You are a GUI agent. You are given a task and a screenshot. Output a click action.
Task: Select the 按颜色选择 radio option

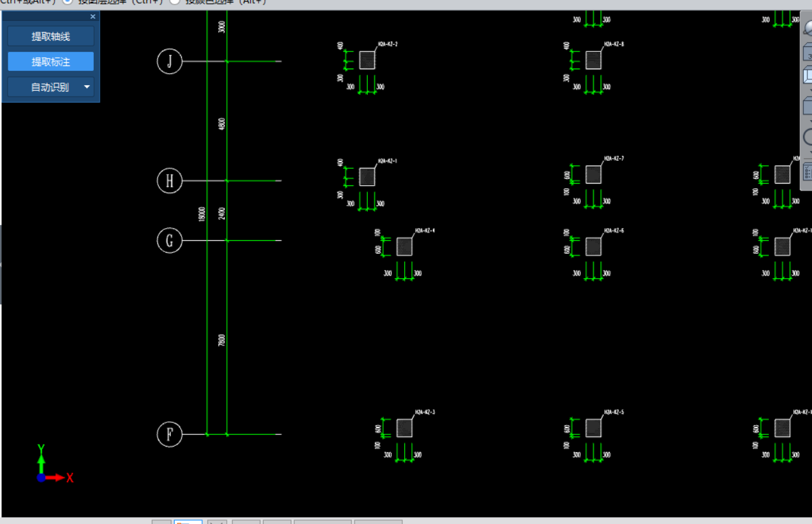pos(174,1)
